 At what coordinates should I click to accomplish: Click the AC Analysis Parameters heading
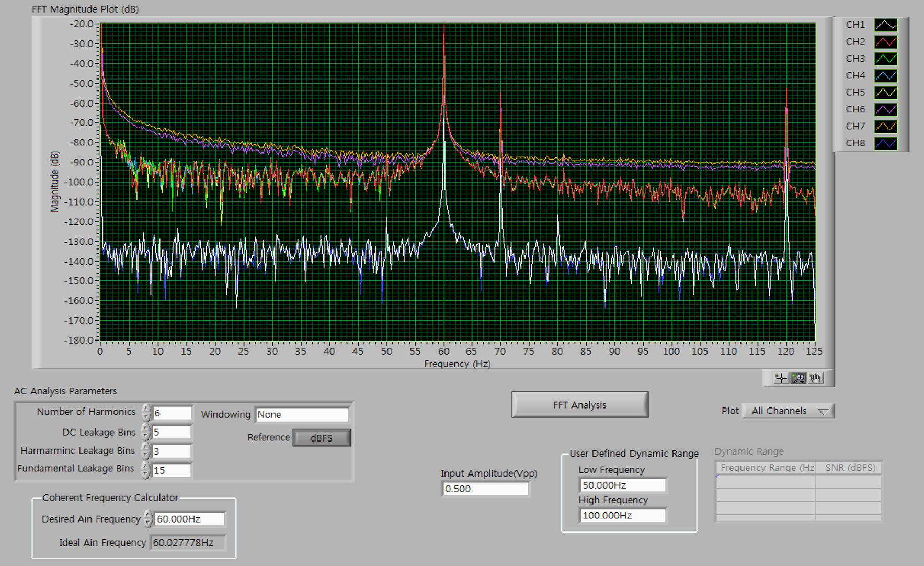[65, 391]
